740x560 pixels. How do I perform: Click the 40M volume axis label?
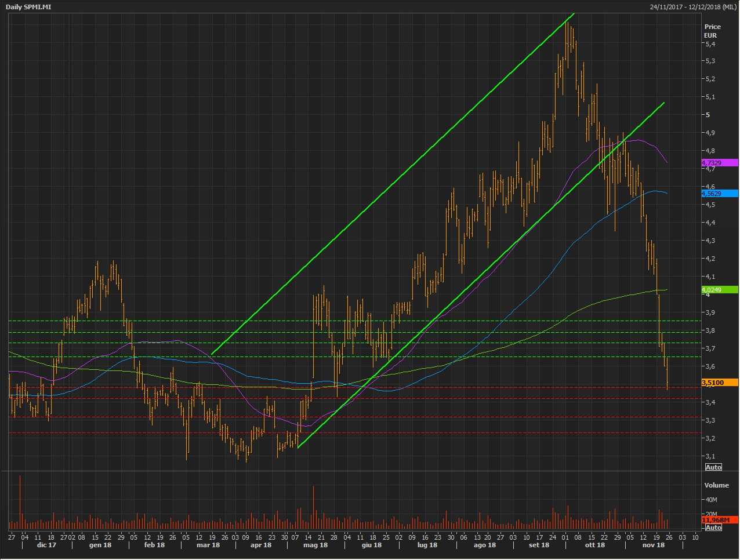(x=712, y=500)
